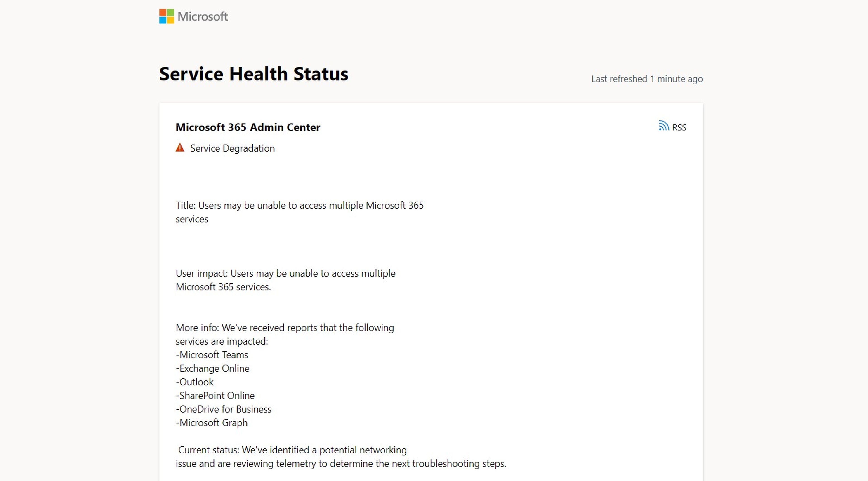Click the Service Degradation status text
The image size is (868, 481).
233,148
